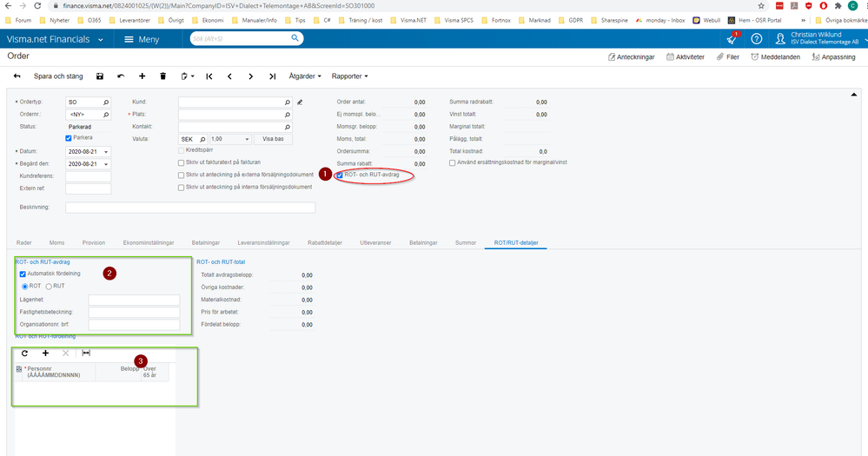Add a row in ROT/RUT distribution grid
This screenshot has height=456, width=868.
tap(45, 354)
